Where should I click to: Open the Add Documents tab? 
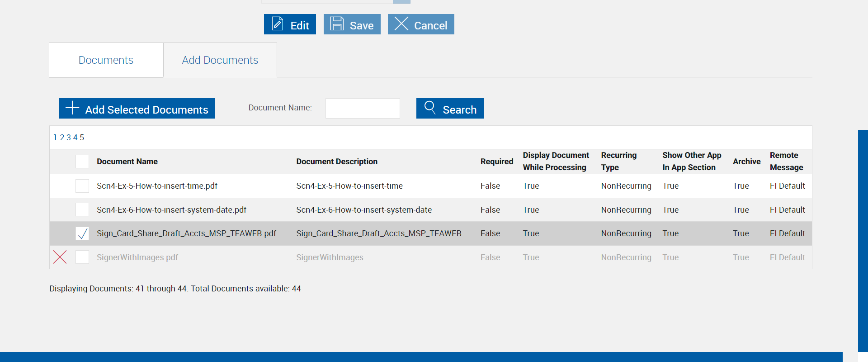click(220, 60)
